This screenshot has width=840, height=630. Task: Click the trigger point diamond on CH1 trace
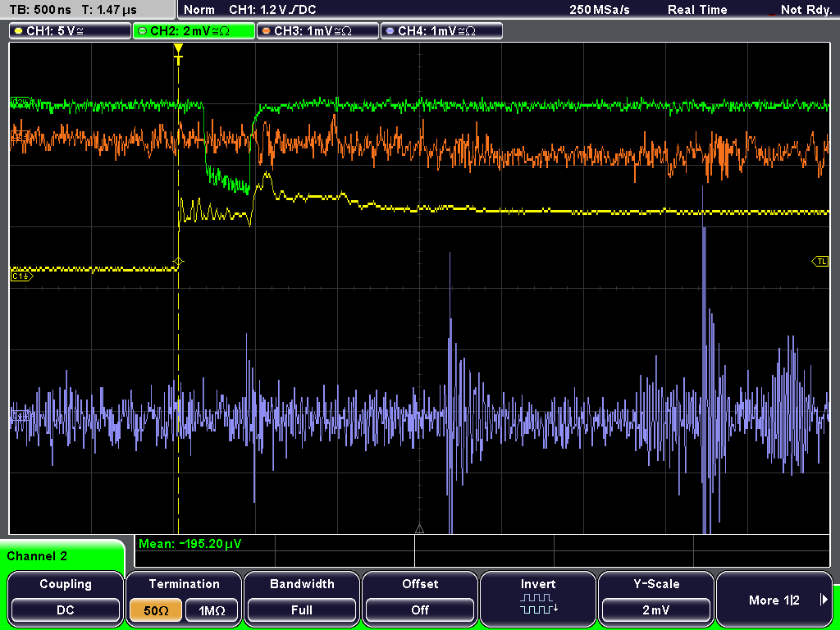(x=178, y=262)
